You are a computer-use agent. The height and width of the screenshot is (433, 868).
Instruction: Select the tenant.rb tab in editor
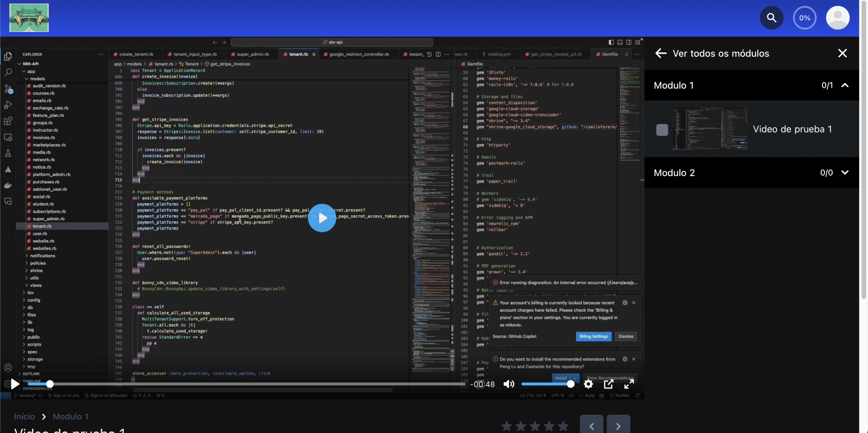pyautogui.click(x=297, y=54)
